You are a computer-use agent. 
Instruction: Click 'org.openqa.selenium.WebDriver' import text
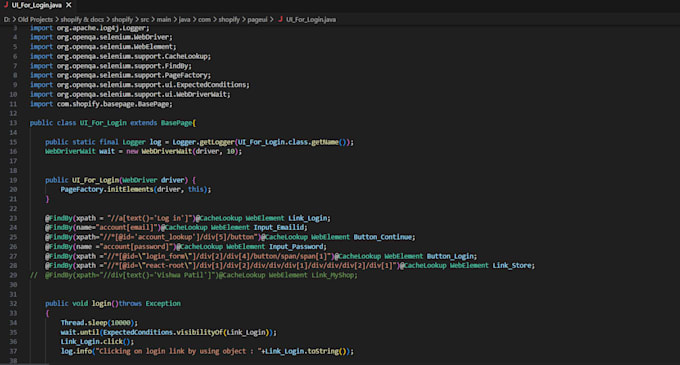(114, 37)
